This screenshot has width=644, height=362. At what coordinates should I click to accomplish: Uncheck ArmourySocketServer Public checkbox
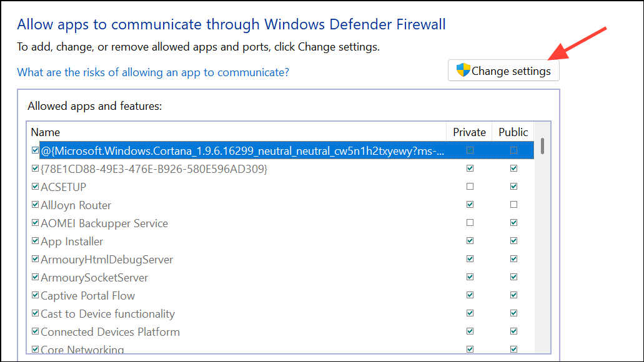513,277
